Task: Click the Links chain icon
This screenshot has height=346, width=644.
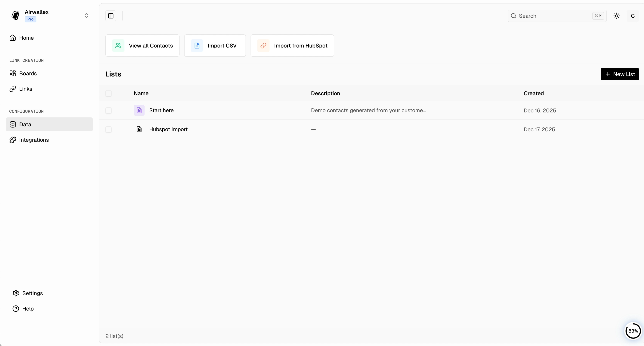Action: pos(13,89)
